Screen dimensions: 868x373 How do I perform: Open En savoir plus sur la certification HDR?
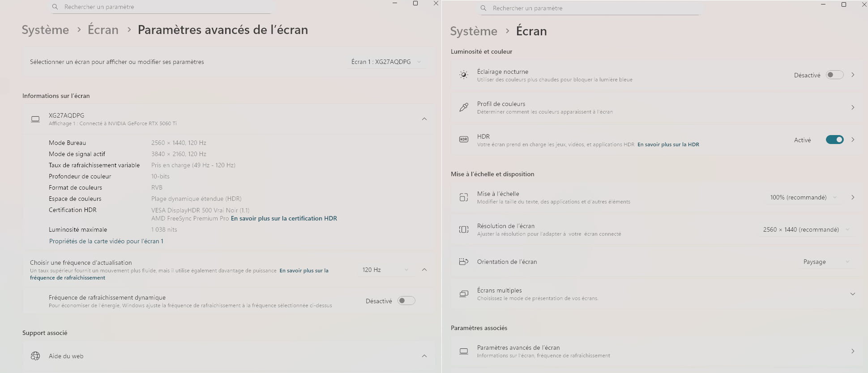(284, 219)
